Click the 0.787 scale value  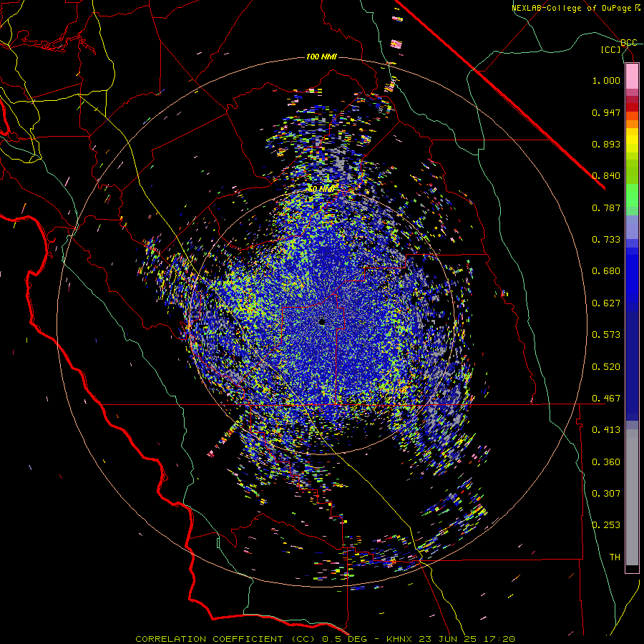606,208
